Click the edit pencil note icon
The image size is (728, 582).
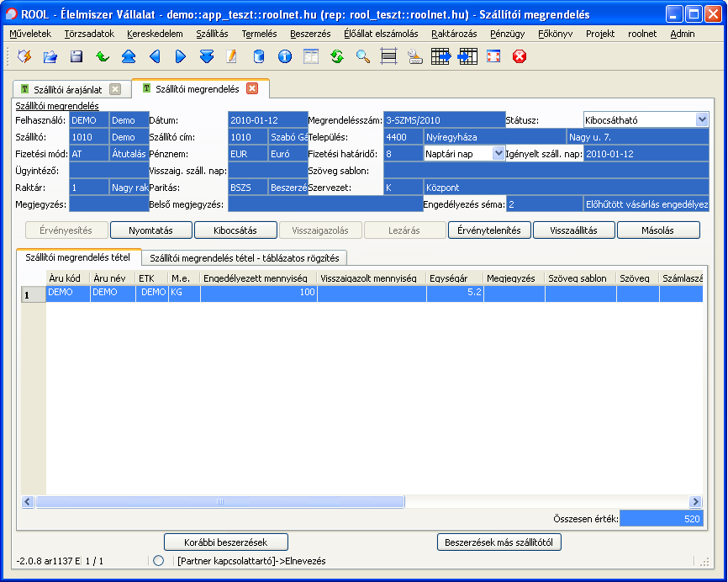(x=232, y=56)
